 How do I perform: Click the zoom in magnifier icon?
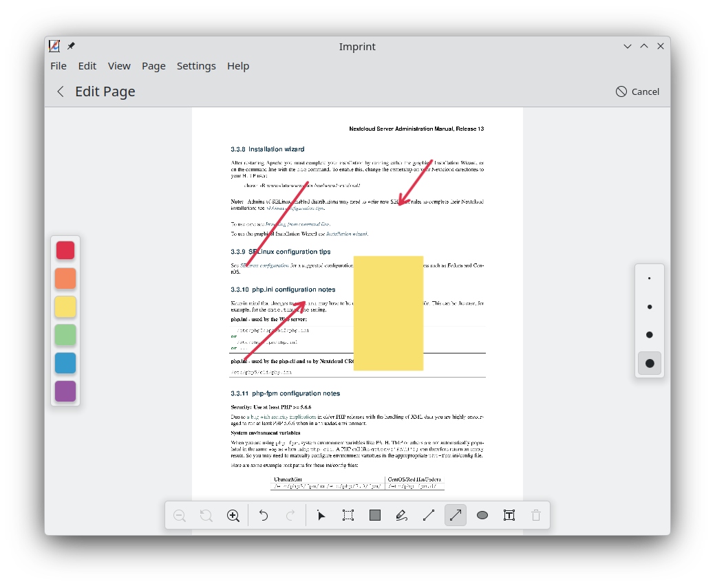[233, 516]
